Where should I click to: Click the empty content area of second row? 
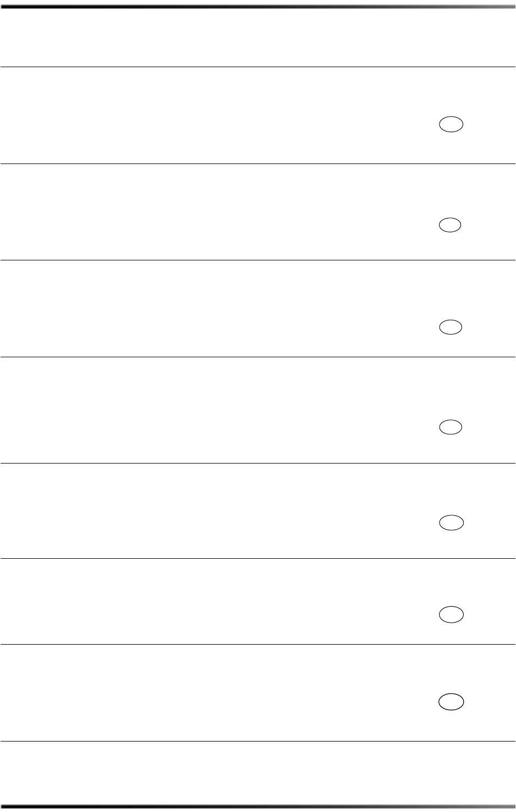click(x=215, y=212)
